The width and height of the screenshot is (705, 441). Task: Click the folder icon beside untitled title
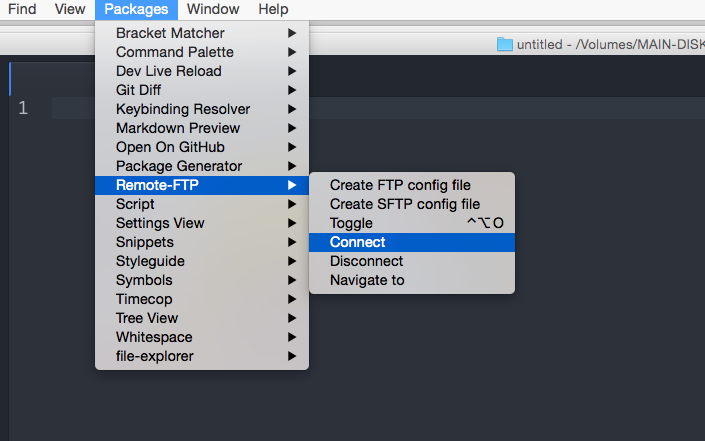[x=504, y=44]
